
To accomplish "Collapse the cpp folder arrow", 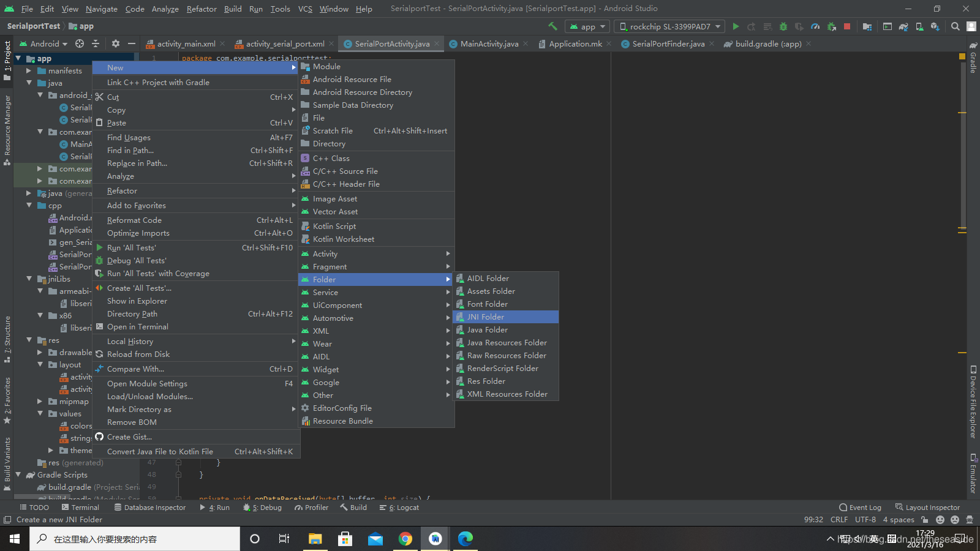I will (29, 206).
